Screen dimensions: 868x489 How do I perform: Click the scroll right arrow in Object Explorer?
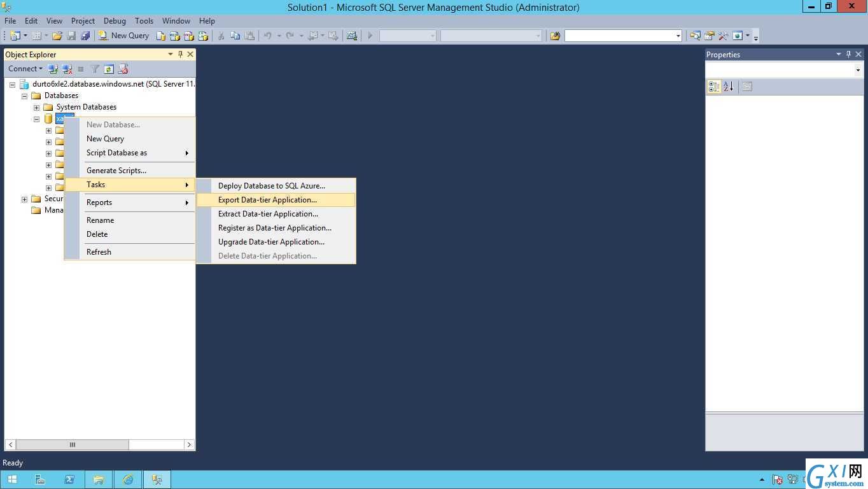189,444
